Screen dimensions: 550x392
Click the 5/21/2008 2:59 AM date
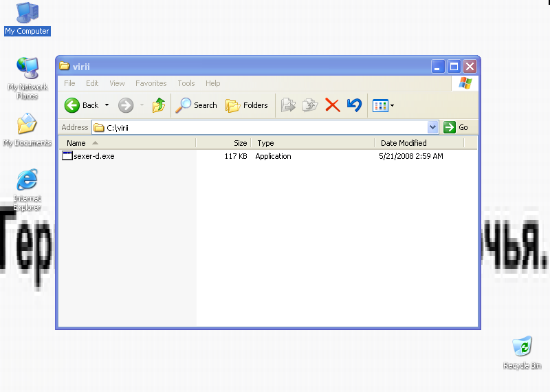[411, 156]
